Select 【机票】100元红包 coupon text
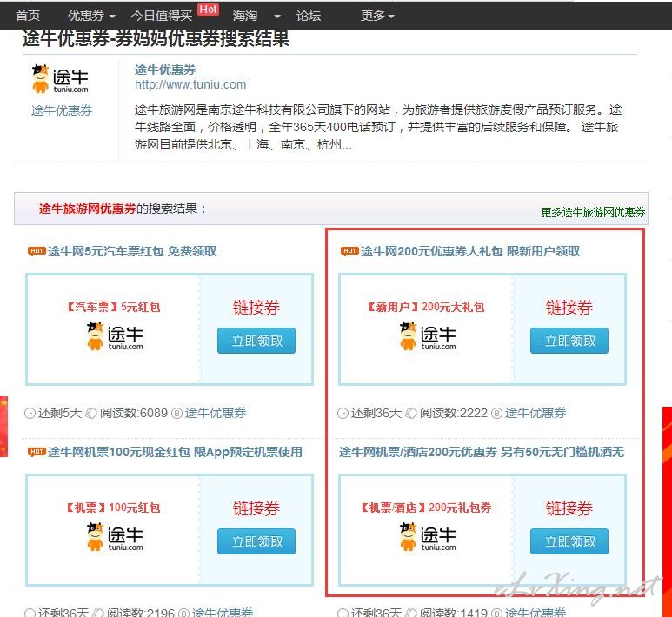672x617 pixels. click(113, 508)
